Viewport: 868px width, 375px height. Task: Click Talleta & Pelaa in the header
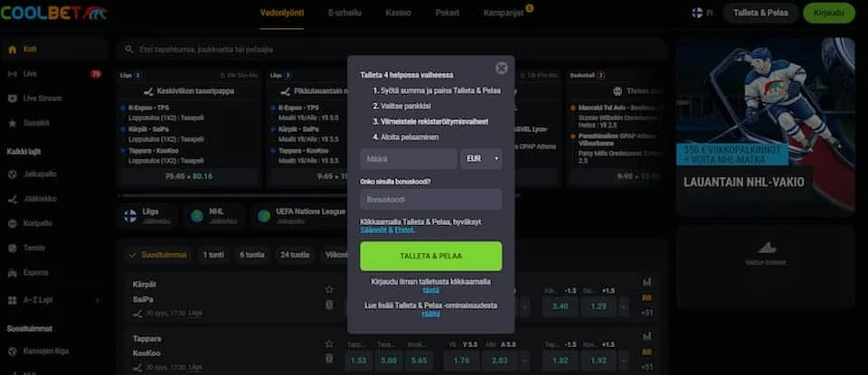[x=760, y=13]
